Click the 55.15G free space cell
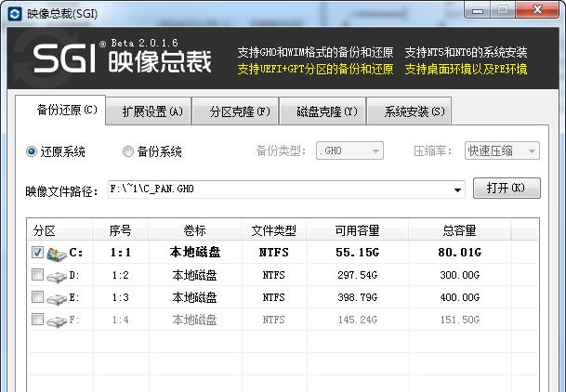Screen dimensions: 566x392 point(358,252)
